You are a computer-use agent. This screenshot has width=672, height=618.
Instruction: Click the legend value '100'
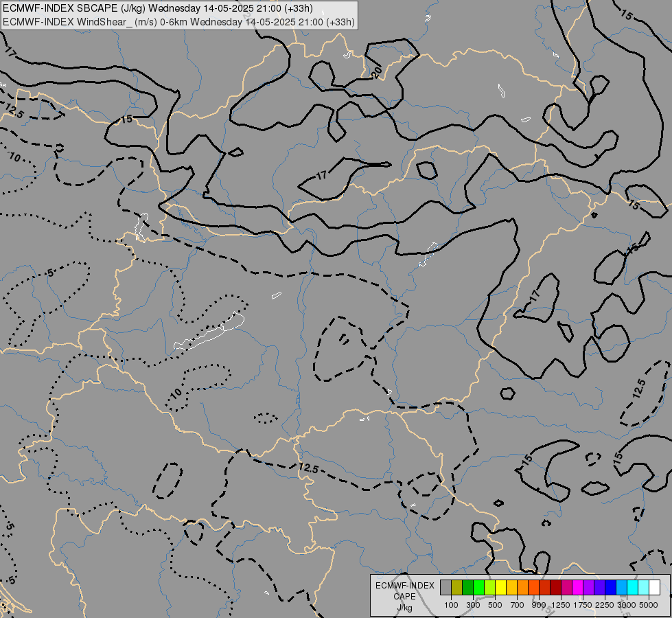pos(451,605)
